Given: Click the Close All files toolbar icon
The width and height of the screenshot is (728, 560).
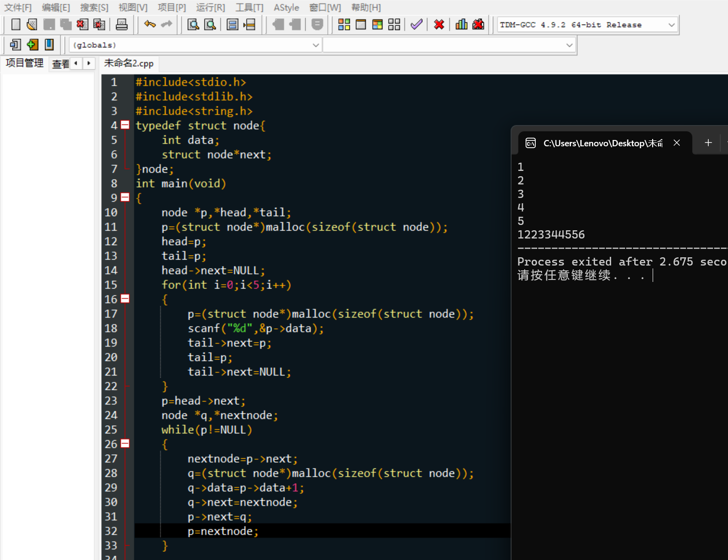Looking at the screenshot, I should click(x=99, y=25).
